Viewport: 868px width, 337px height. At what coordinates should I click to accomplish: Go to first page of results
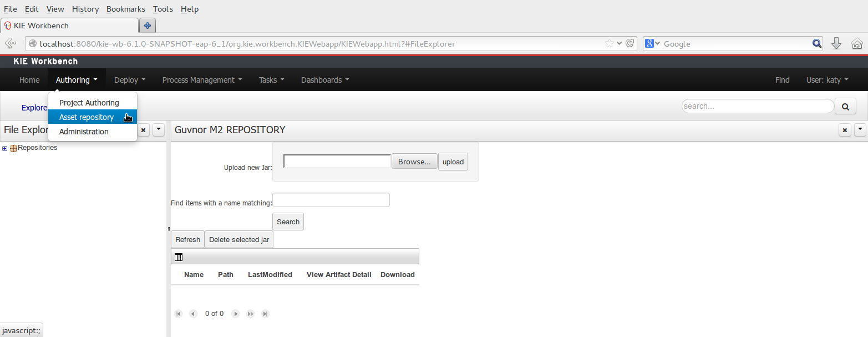[x=179, y=314]
